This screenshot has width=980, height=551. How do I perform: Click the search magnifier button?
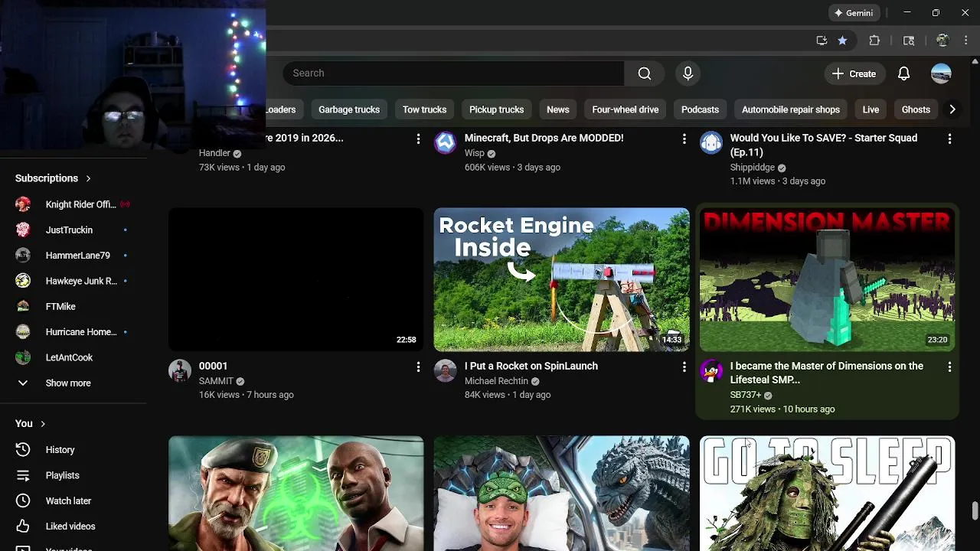coord(645,73)
